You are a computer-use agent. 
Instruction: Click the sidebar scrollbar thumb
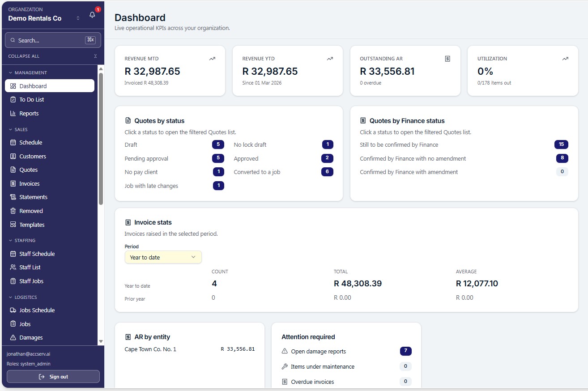pos(101,139)
